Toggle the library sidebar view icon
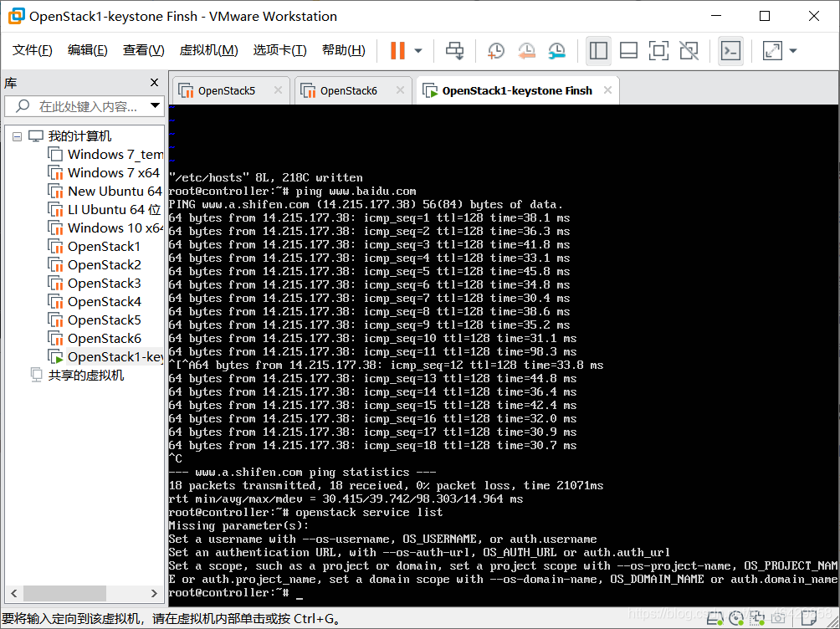Screen dimensions: 840x629 (598, 51)
